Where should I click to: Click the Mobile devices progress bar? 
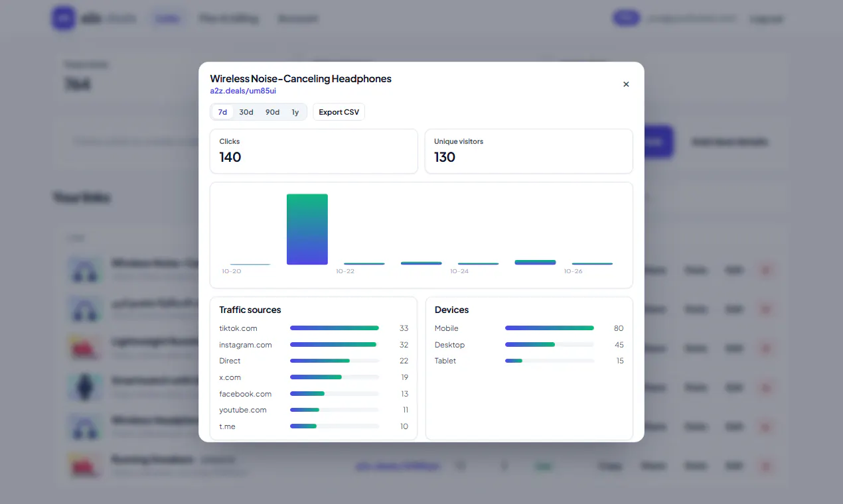(550, 328)
